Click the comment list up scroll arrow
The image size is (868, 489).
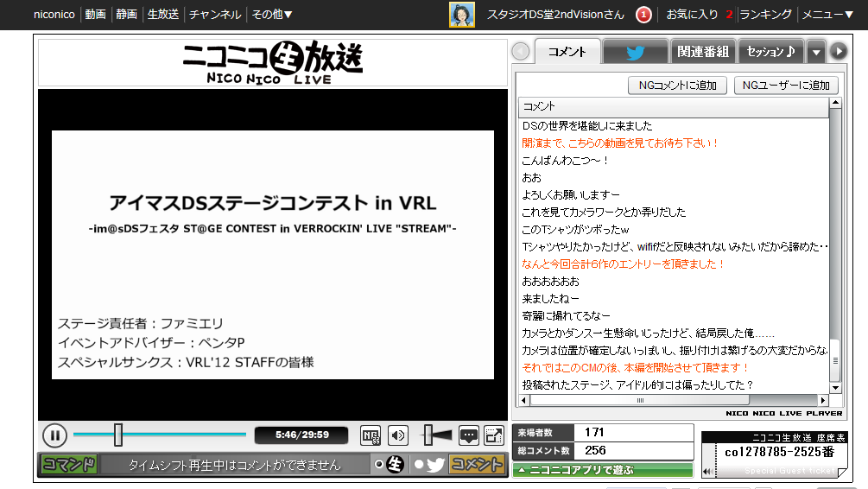point(835,103)
